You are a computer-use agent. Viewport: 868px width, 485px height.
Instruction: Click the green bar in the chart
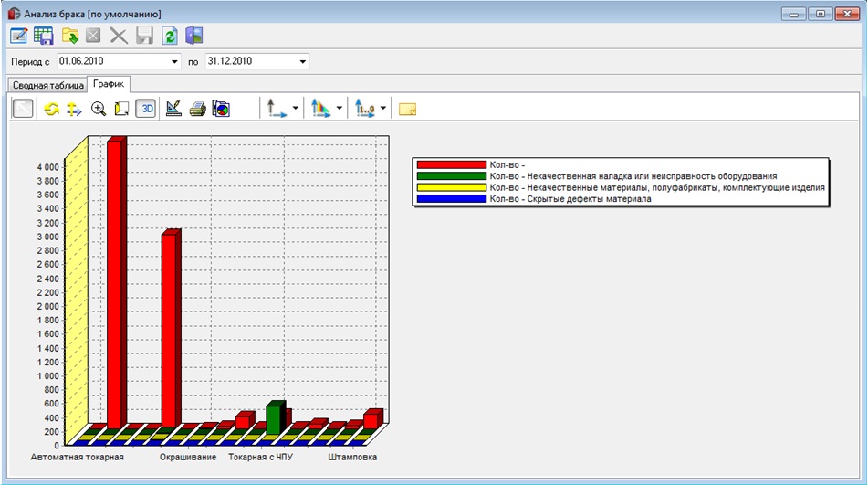click(x=276, y=418)
